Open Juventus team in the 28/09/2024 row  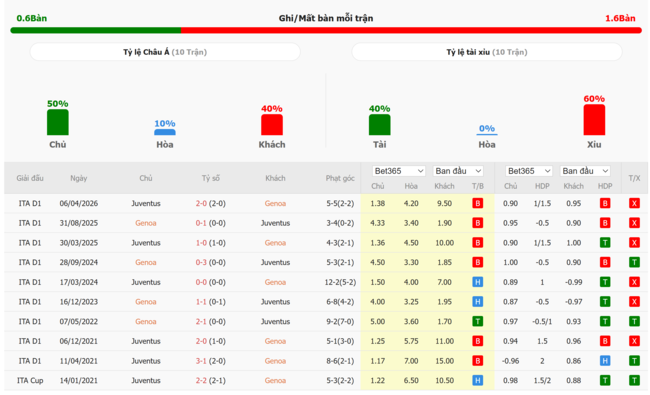pos(275,262)
